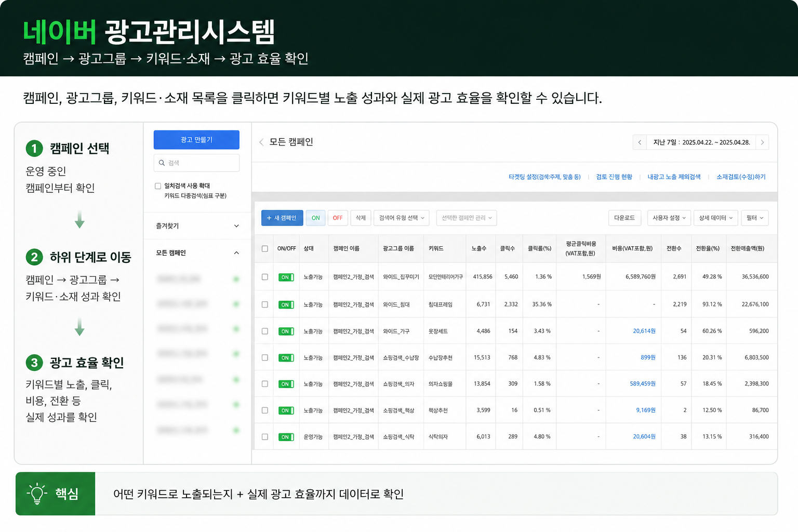This screenshot has width=798, height=532.
Task: Click the magnifier icon in search box
Action: (x=162, y=163)
